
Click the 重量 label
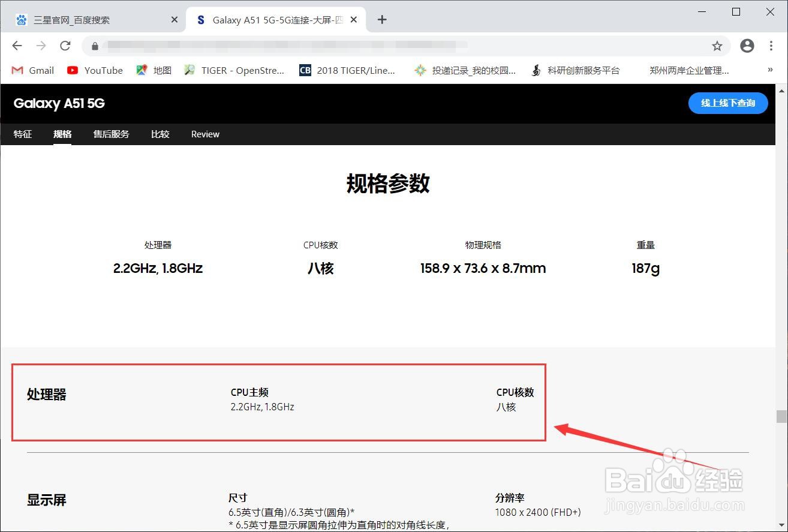point(645,245)
